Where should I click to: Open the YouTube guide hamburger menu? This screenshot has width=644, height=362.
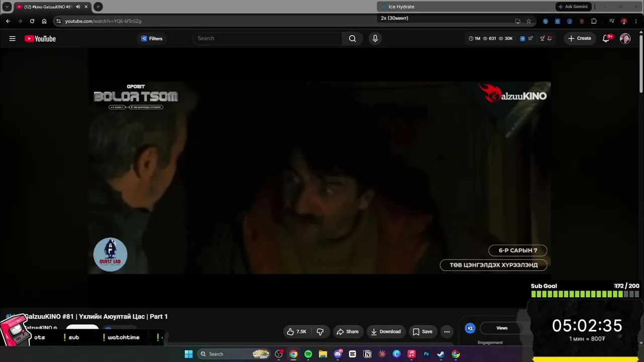pos(12,39)
